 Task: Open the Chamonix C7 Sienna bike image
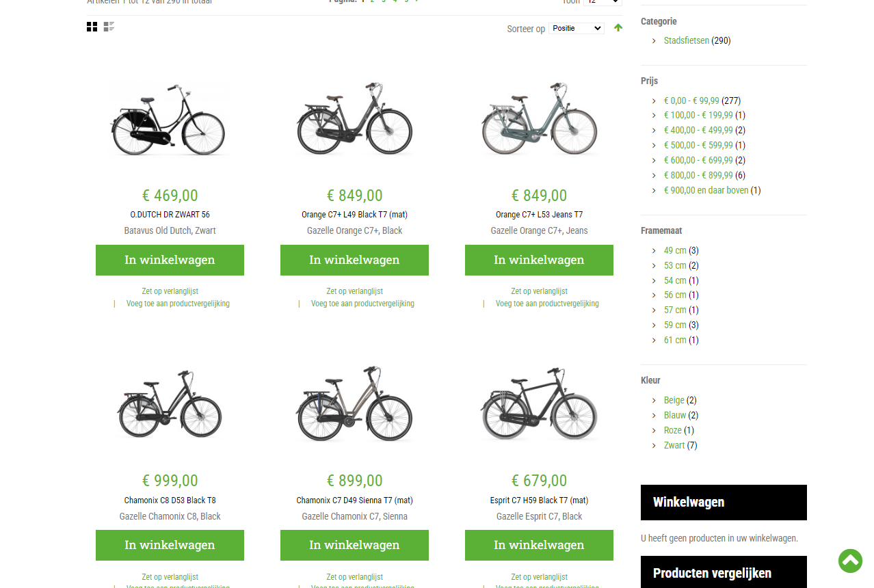(354, 405)
